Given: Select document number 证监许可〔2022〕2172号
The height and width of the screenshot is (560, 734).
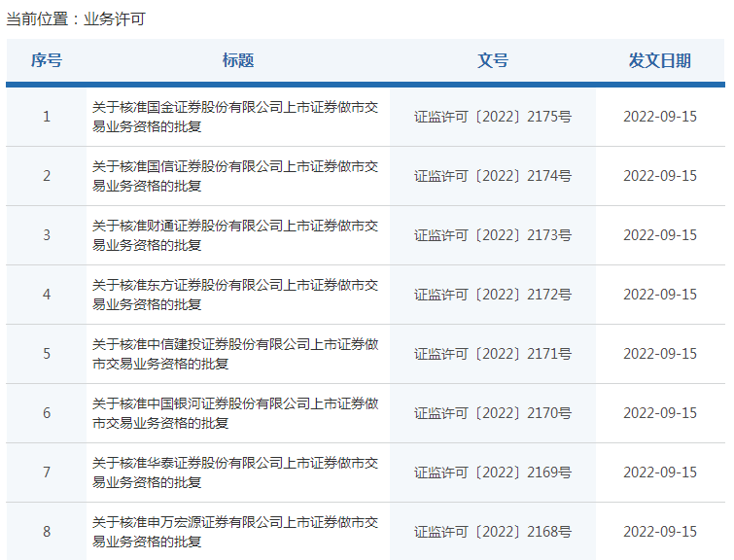Looking at the screenshot, I should 493,295.
